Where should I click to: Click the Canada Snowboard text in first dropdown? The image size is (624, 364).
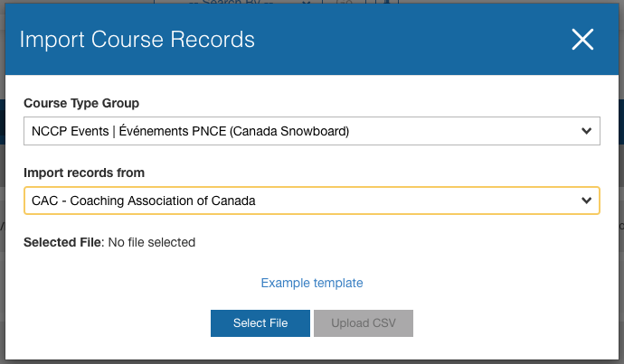coord(290,132)
